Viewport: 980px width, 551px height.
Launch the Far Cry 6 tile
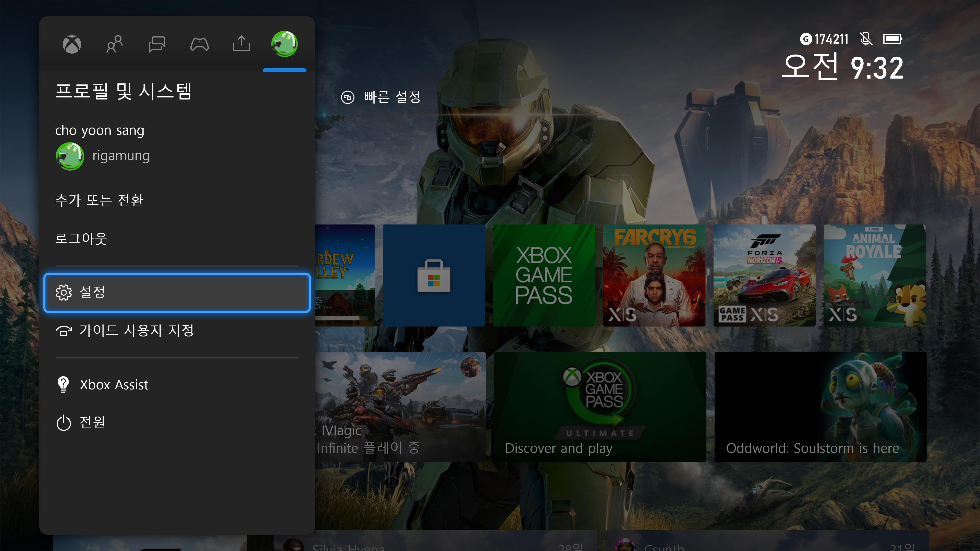tap(654, 275)
